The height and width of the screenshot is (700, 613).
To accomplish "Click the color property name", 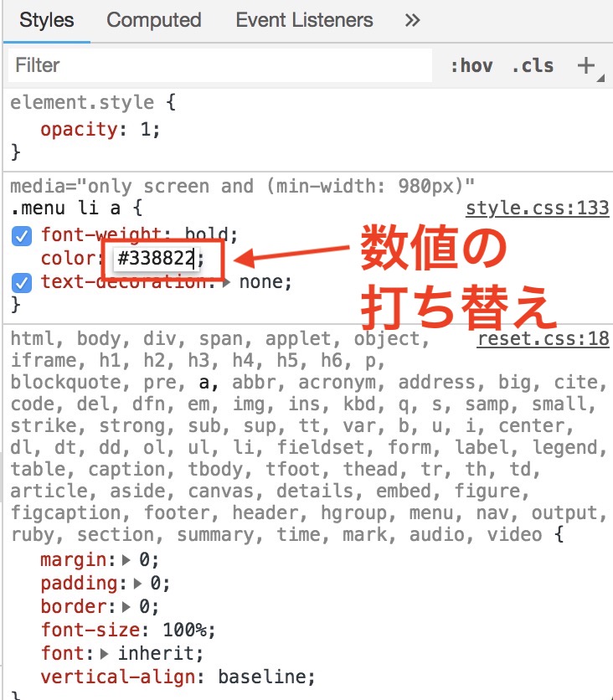I will (x=68, y=259).
